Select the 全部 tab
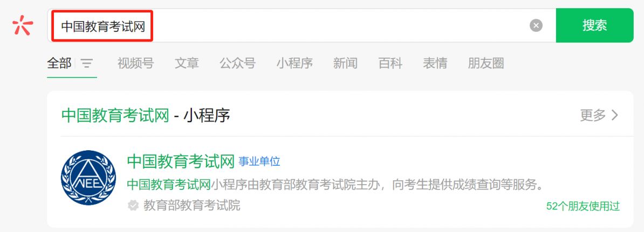The image size is (644, 232). tap(59, 63)
